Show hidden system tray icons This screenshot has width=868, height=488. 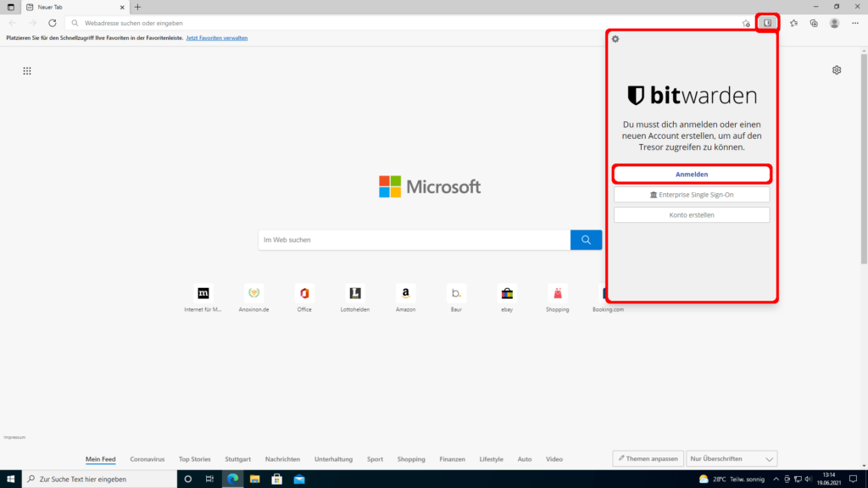776,480
